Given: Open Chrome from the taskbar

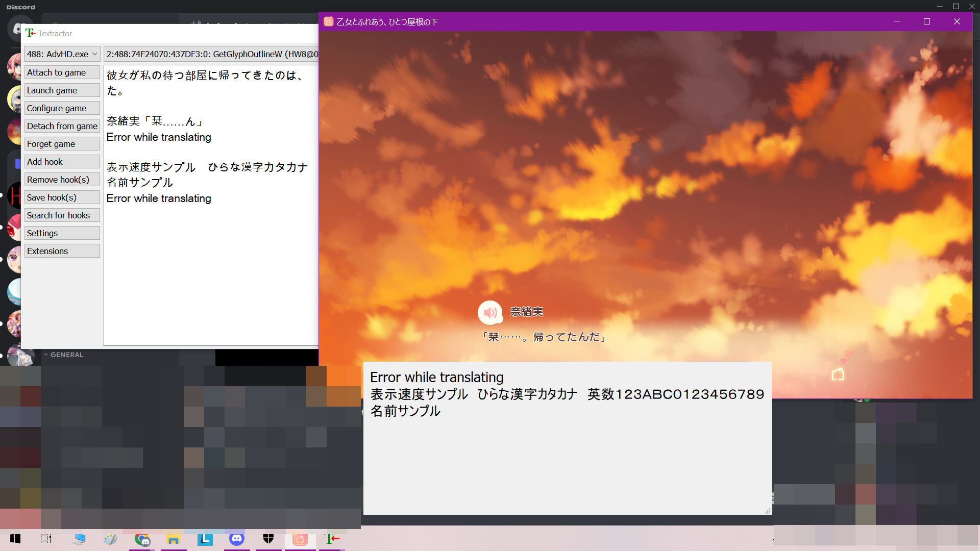Looking at the screenshot, I should point(142,539).
